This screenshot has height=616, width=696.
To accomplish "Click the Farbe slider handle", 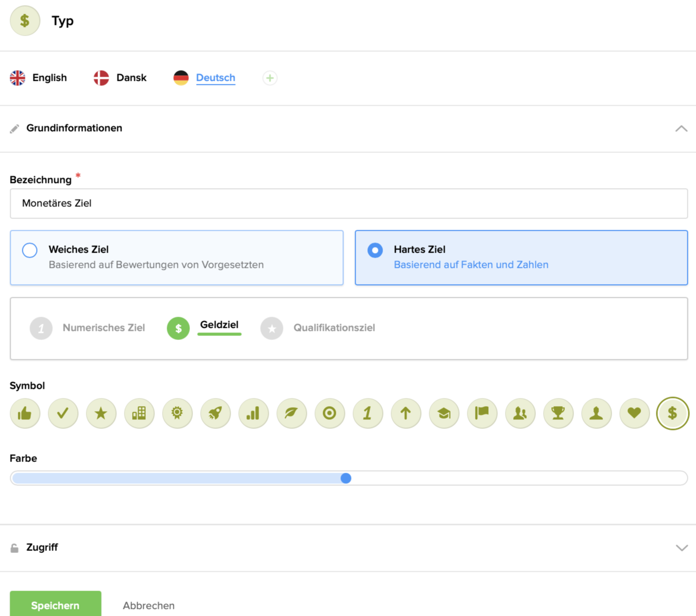I will [x=346, y=478].
